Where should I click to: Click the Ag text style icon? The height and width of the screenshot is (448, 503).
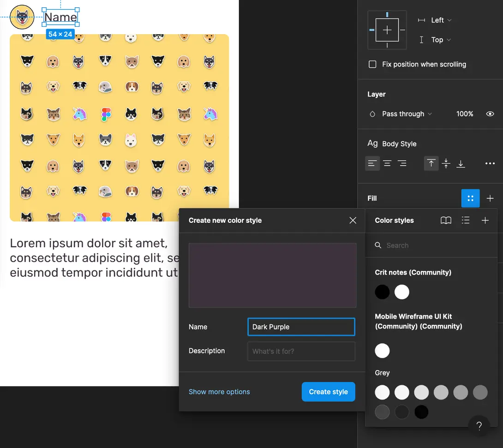(x=372, y=143)
